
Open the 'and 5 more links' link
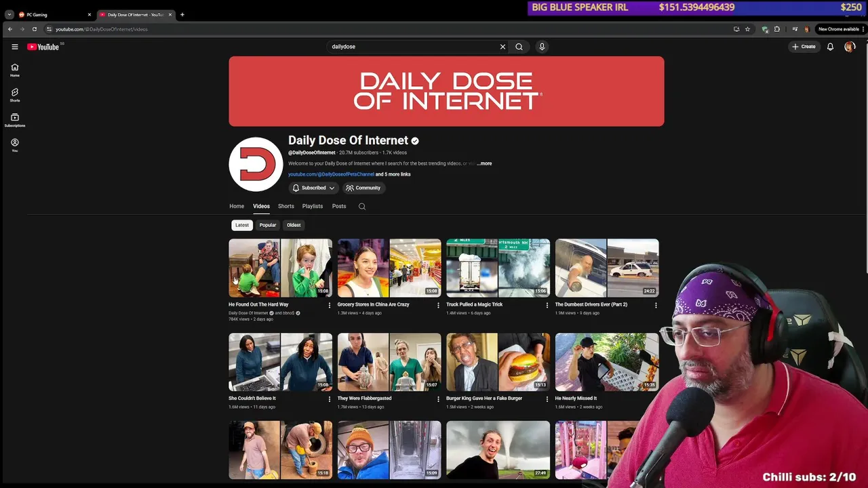click(x=393, y=174)
